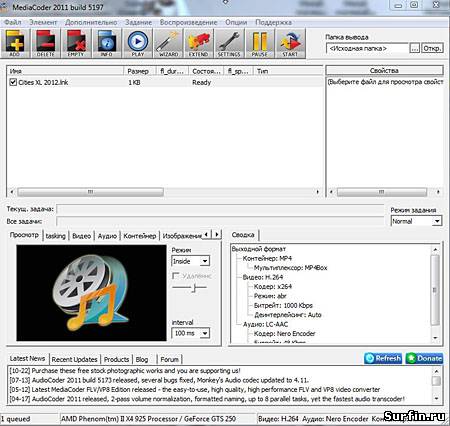Select the Latest News tab
Image resolution: width=450 pixels, height=426 pixels.
point(27,359)
